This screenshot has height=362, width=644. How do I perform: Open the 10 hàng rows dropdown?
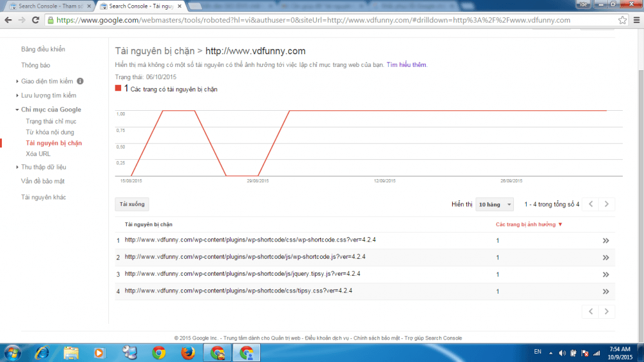tap(495, 204)
